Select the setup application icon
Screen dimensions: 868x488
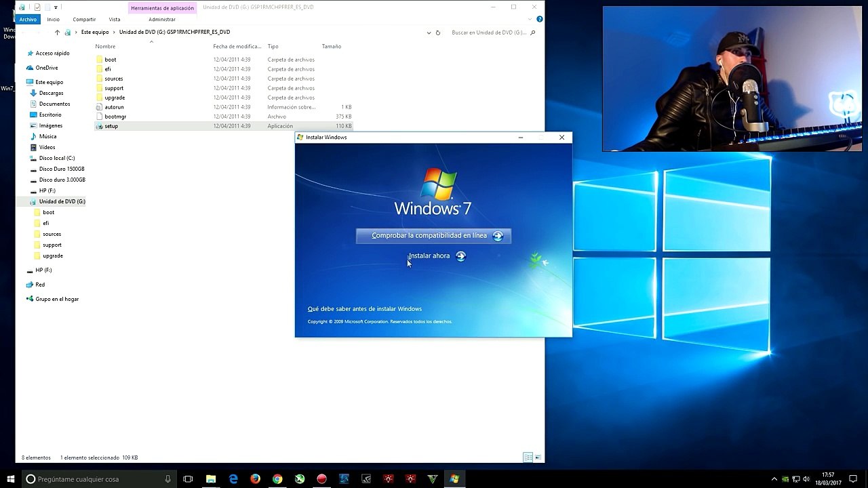tap(99, 126)
